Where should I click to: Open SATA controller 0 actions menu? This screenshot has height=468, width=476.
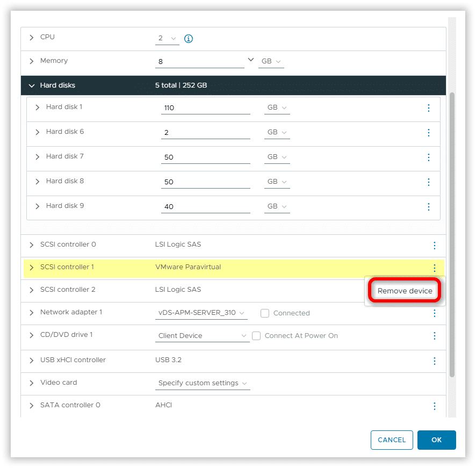(435, 407)
